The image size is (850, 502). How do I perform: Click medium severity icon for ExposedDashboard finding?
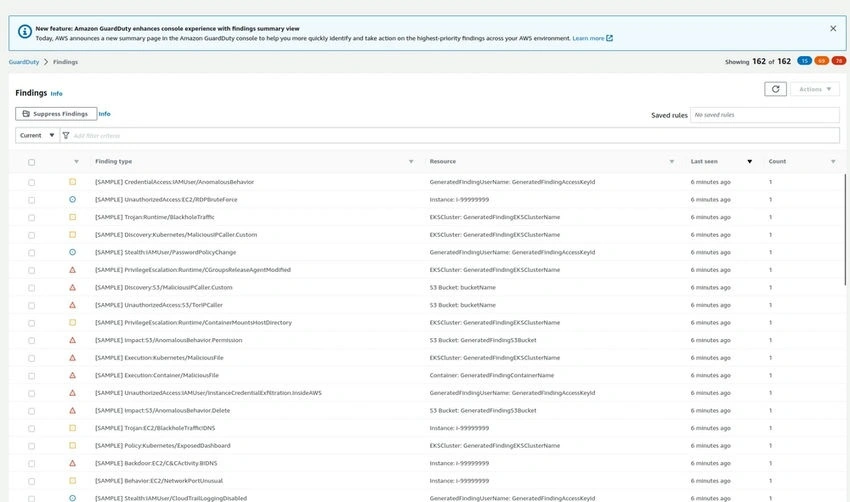point(72,446)
